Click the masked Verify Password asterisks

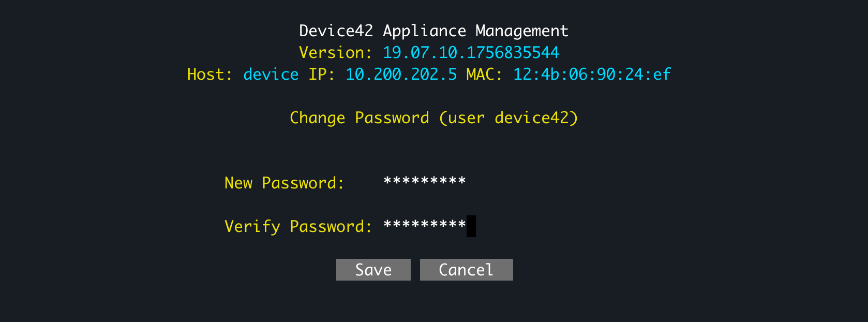(424, 226)
